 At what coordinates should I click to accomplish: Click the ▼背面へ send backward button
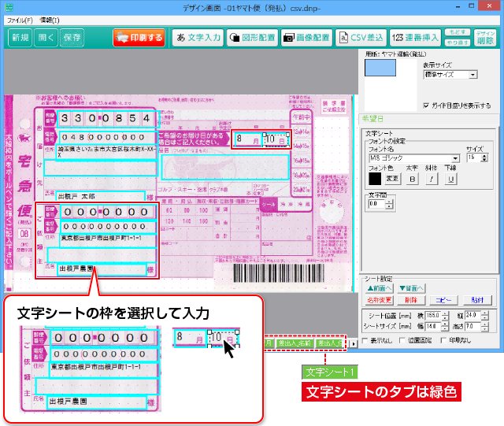pyautogui.click(x=411, y=288)
